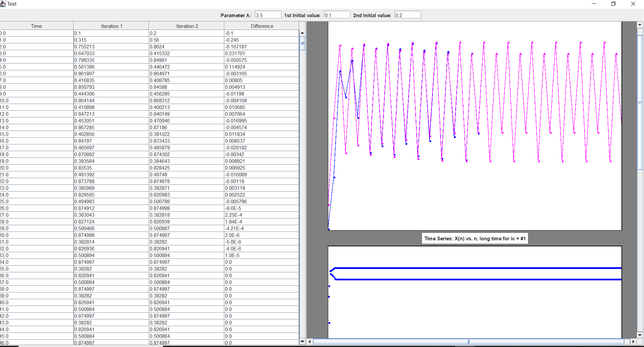Sort the table by the Time column header
Image resolution: width=644 pixels, height=347 pixels.
[x=36, y=26]
